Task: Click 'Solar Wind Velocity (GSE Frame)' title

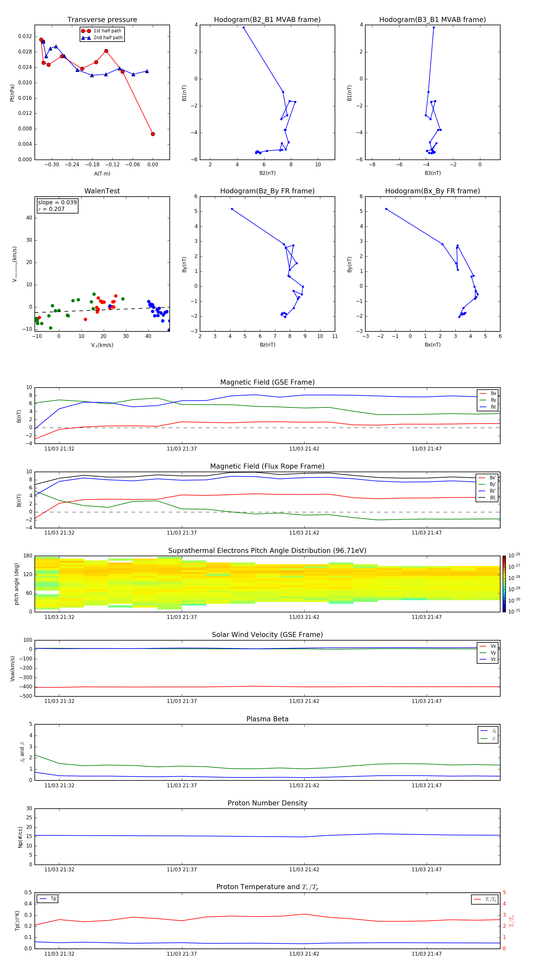Action: (267, 635)
